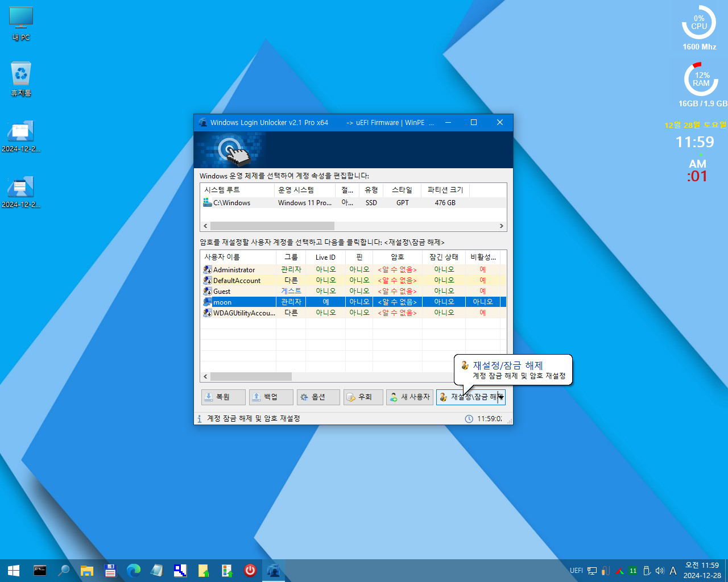Image resolution: width=728 pixels, height=582 pixels.
Task: Launch Microsoft Edge from the taskbar
Action: coord(134,571)
